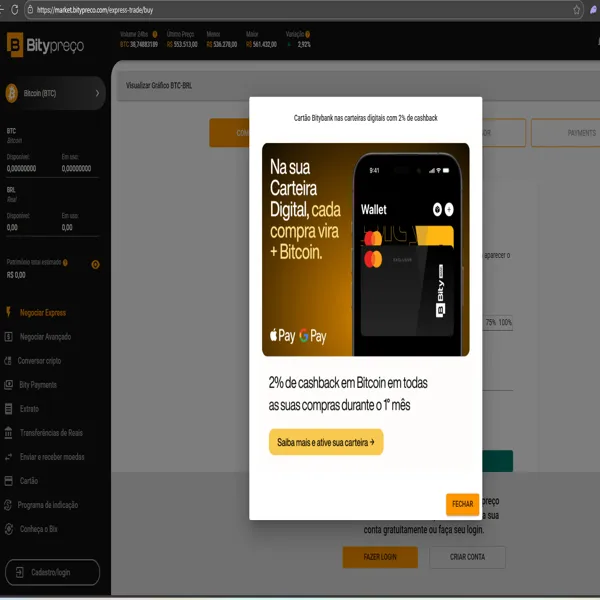Click the FAZER LOGIN button
The height and width of the screenshot is (600, 600).
(x=380, y=557)
